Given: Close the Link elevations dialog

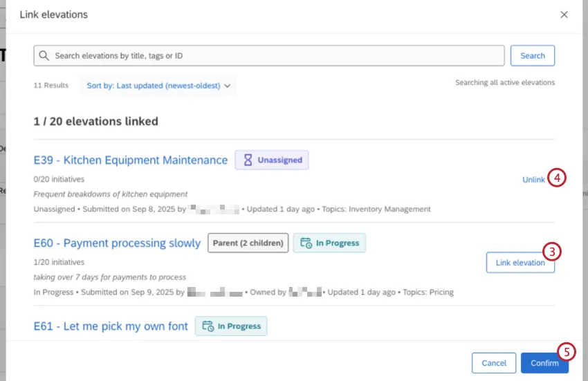Looking at the screenshot, I should 564,15.
